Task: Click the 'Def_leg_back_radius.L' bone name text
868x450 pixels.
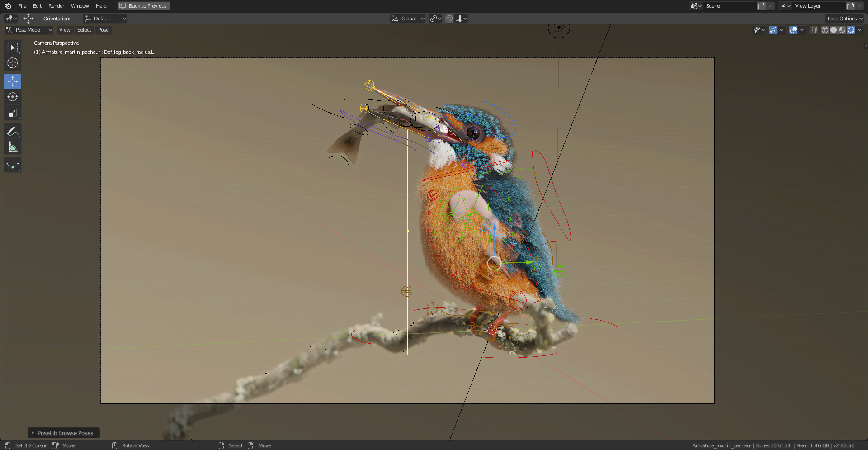Action: [129, 52]
